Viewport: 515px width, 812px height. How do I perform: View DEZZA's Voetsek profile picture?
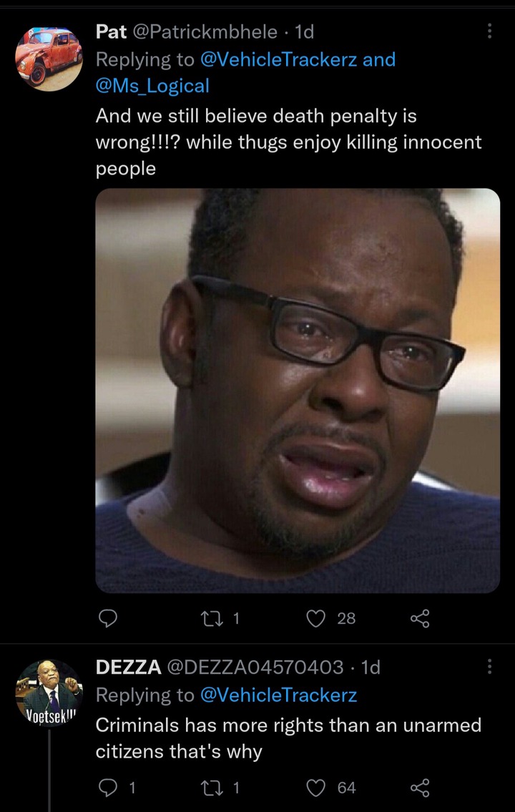coord(49,693)
